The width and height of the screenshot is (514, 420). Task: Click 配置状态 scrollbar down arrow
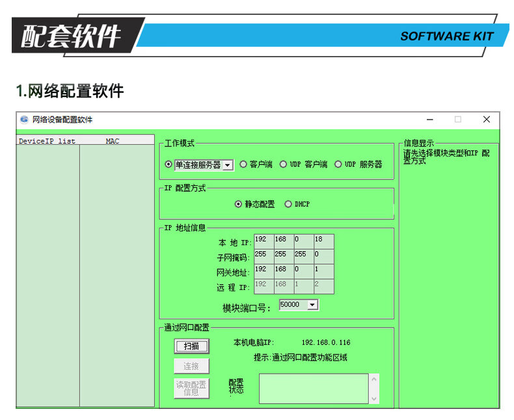coord(374,399)
